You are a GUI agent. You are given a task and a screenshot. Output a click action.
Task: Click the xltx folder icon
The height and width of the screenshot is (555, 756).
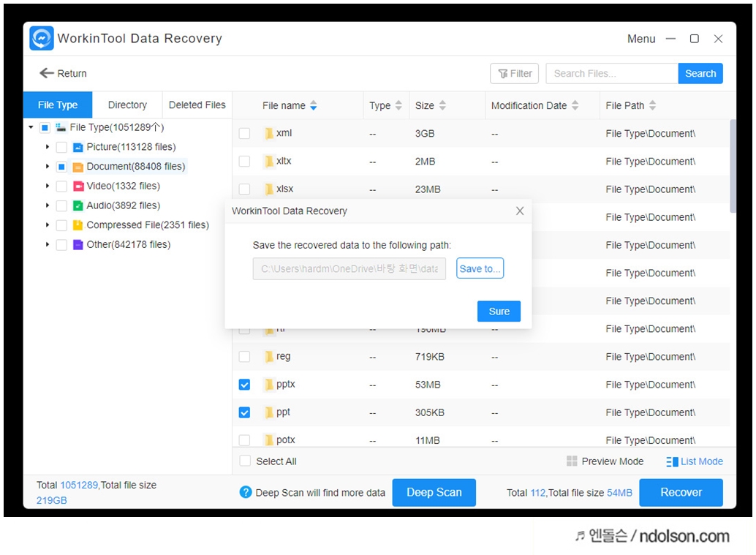pyautogui.click(x=269, y=161)
